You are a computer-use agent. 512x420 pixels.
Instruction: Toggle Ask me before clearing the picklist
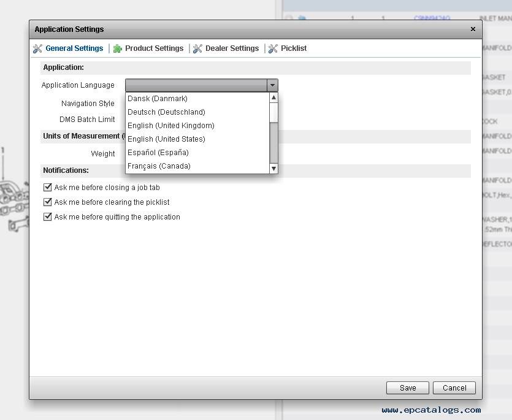point(48,202)
